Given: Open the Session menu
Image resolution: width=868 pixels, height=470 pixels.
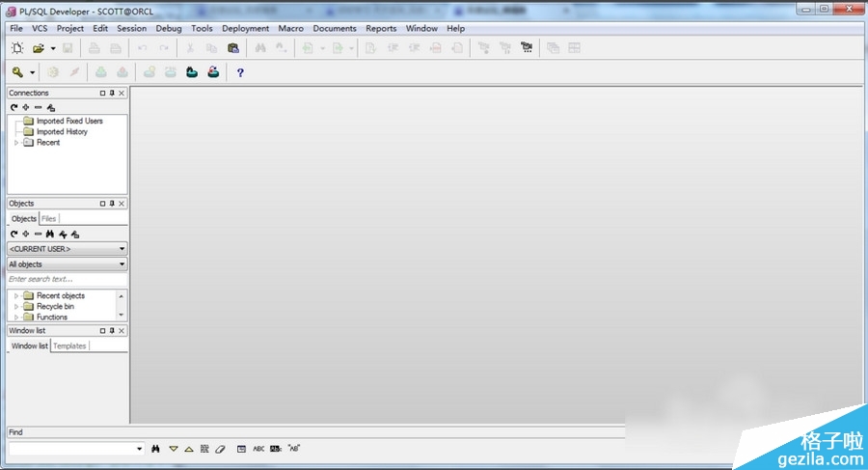Looking at the screenshot, I should [132, 28].
